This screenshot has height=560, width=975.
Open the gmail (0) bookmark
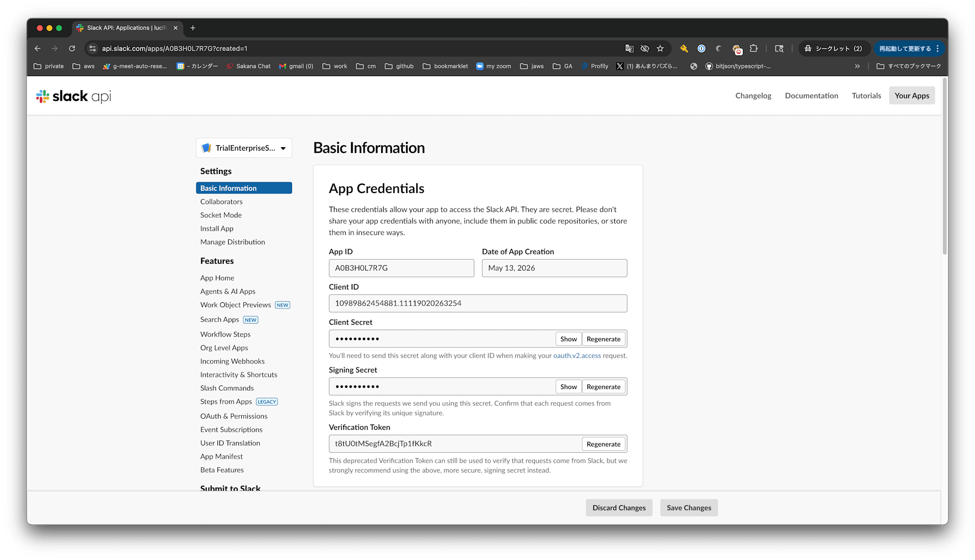296,66
